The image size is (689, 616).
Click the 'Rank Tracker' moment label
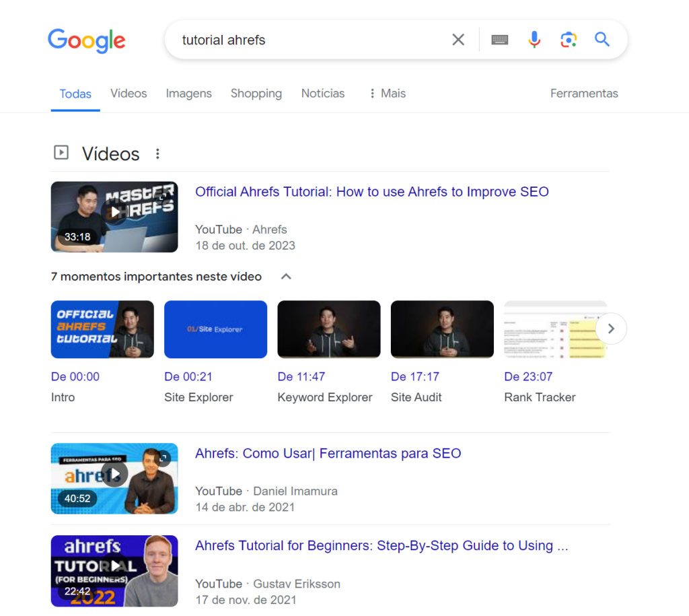(x=540, y=397)
